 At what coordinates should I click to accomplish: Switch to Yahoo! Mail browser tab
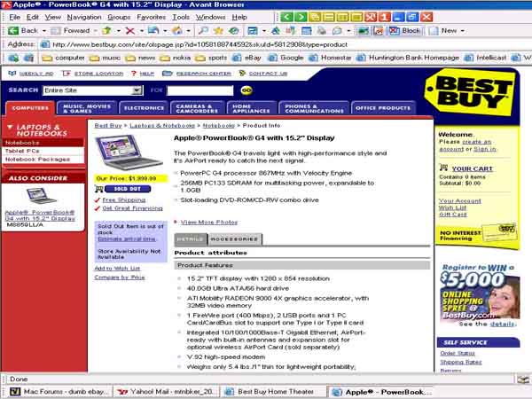(x=166, y=392)
